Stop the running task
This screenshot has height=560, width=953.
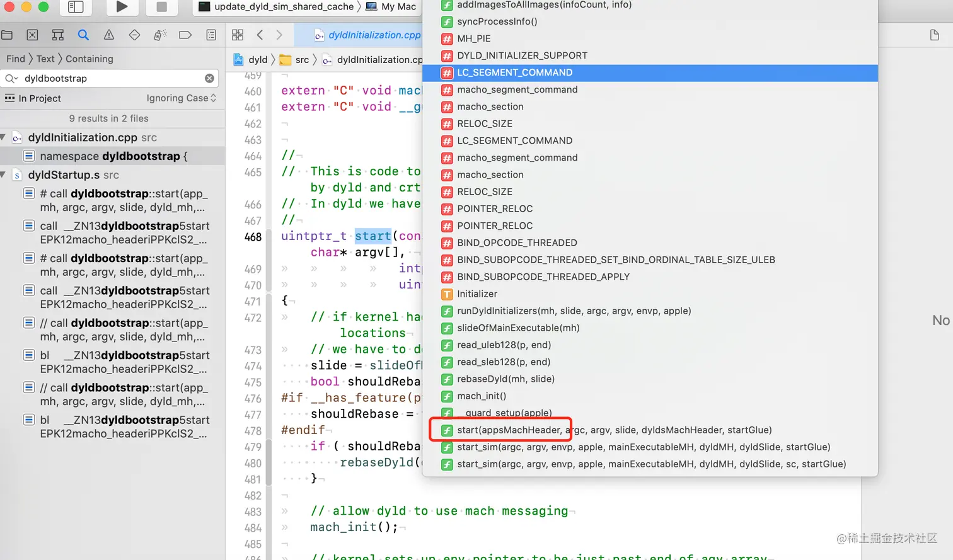(x=162, y=7)
